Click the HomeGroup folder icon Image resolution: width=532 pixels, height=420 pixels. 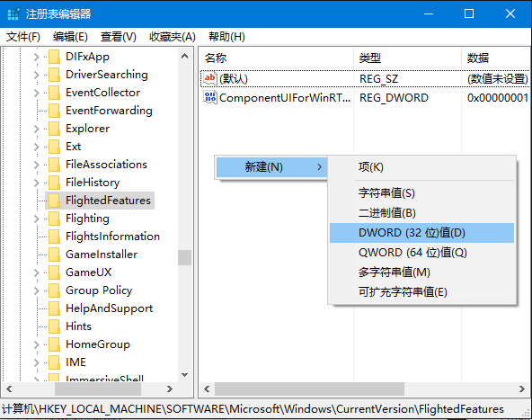(x=54, y=344)
